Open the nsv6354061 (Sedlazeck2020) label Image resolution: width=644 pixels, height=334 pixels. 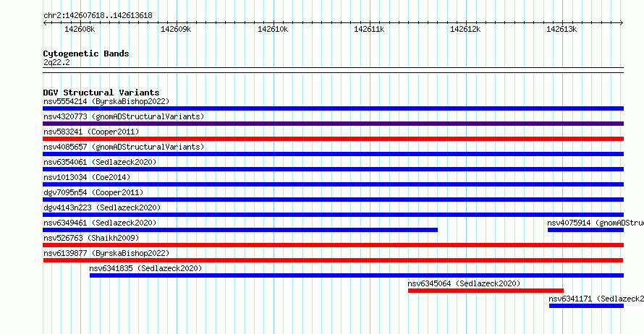point(100,162)
